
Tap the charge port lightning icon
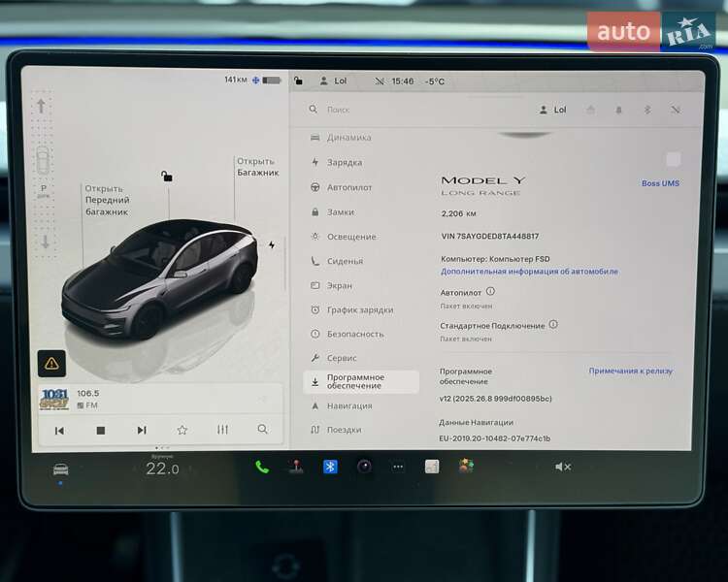[272, 244]
